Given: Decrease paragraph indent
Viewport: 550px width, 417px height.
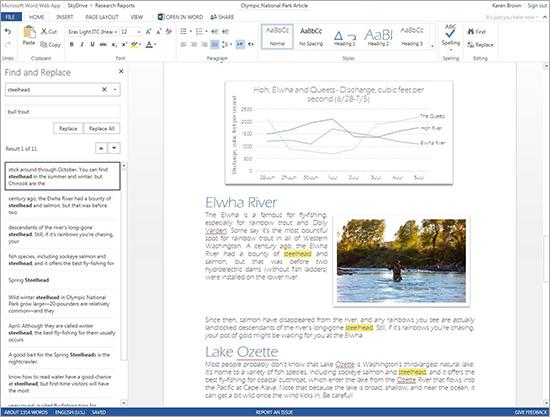Looking at the screenshot, I should pyautogui.click(x=215, y=32).
